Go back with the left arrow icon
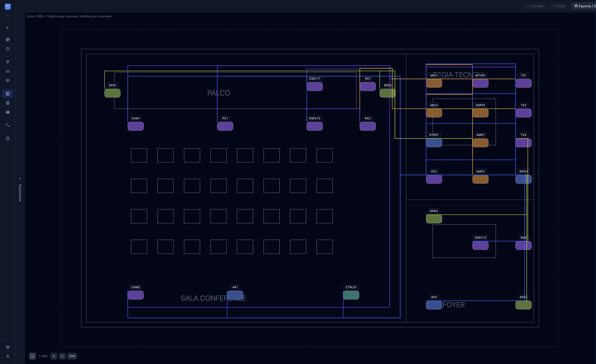The image size is (596, 364). click(x=8, y=27)
